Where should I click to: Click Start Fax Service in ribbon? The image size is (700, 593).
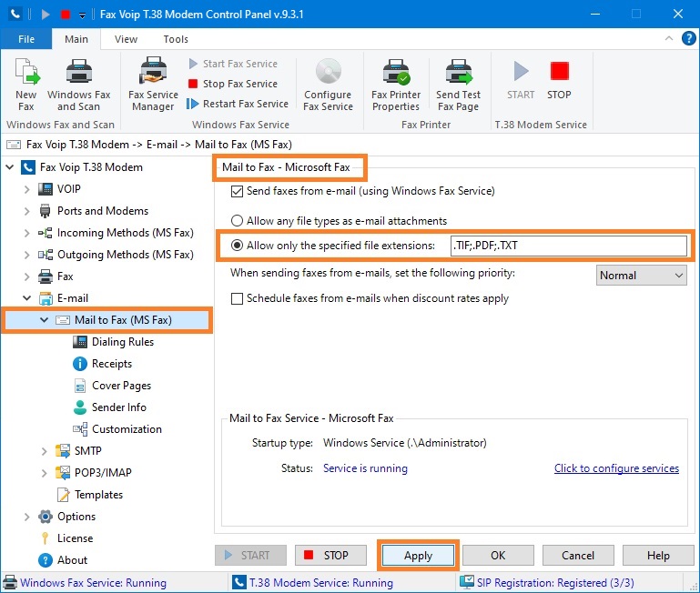(x=233, y=64)
